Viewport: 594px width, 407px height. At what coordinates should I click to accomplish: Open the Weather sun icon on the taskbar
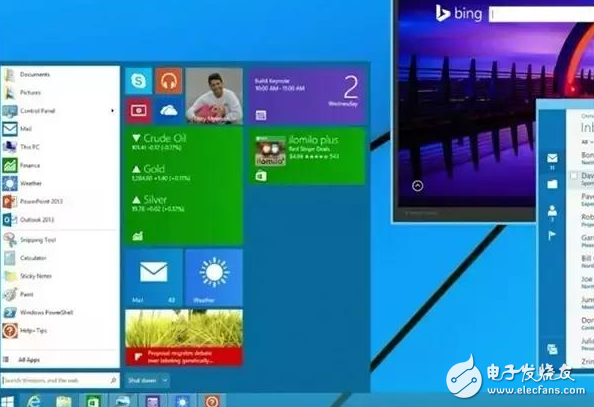pos(182,402)
